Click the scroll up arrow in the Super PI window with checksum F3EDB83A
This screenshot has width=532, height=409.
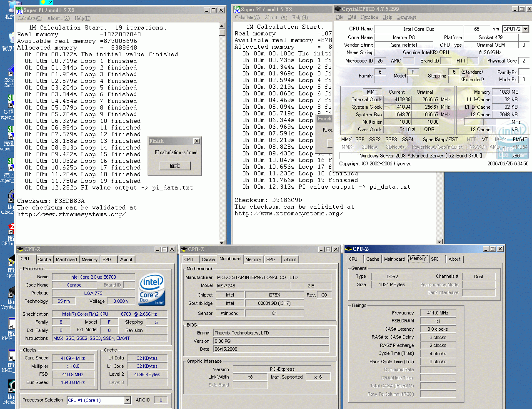pos(222,26)
